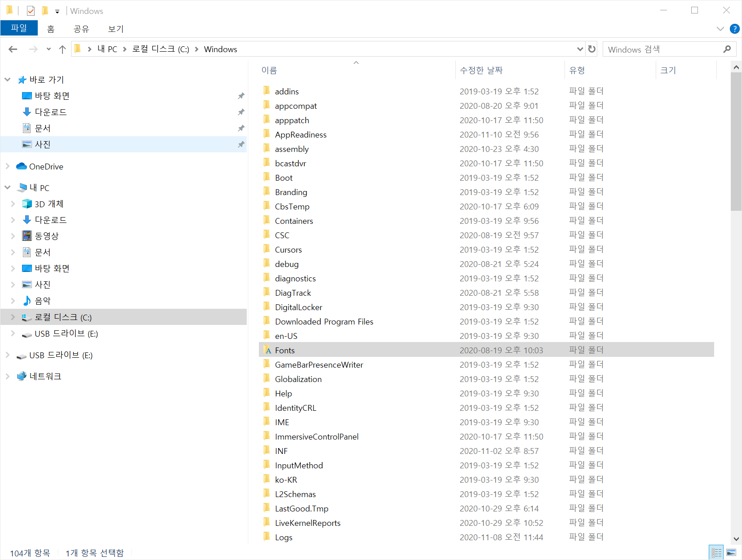Open quick access toolbar customize dropdown
742x560 pixels.
57,11
